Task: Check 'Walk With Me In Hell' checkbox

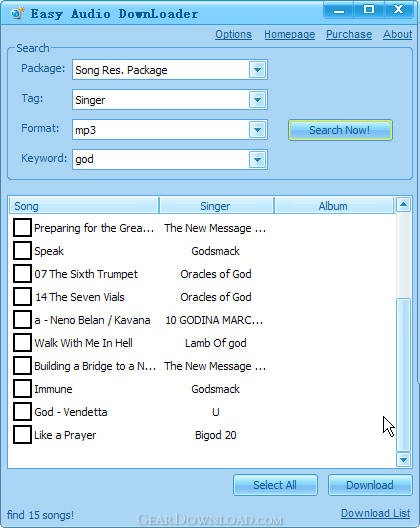Action: pos(22,342)
